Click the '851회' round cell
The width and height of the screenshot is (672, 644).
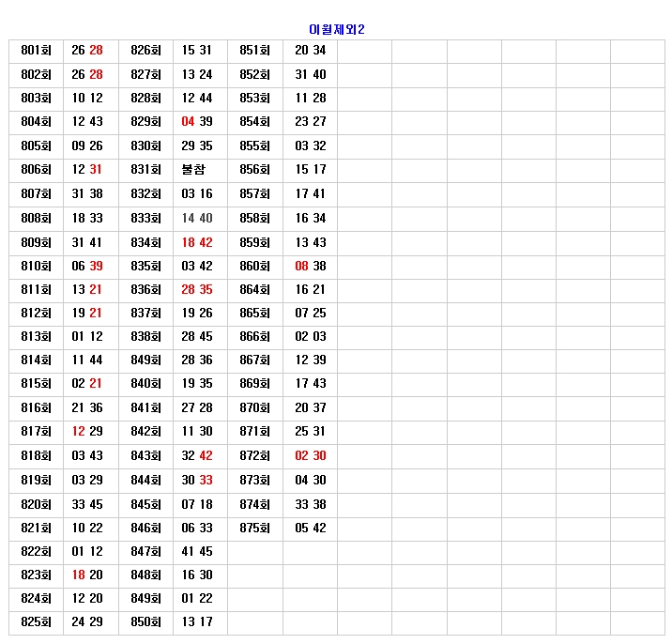pos(254,51)
